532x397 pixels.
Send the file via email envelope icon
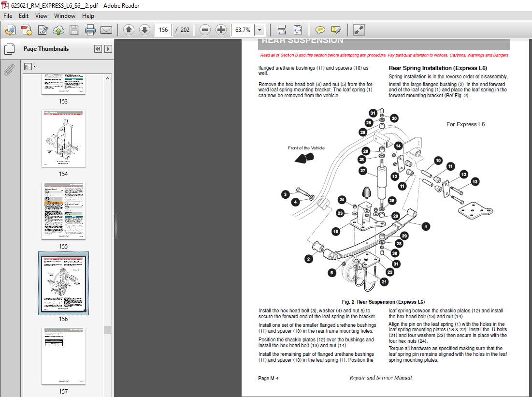(106, 30)
